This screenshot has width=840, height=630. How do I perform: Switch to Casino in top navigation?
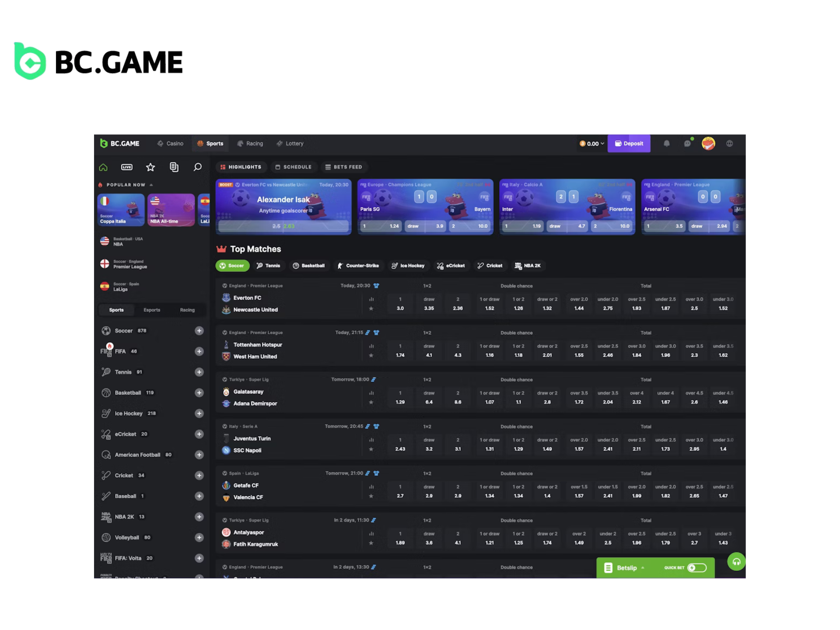click(x=171, y=143)
